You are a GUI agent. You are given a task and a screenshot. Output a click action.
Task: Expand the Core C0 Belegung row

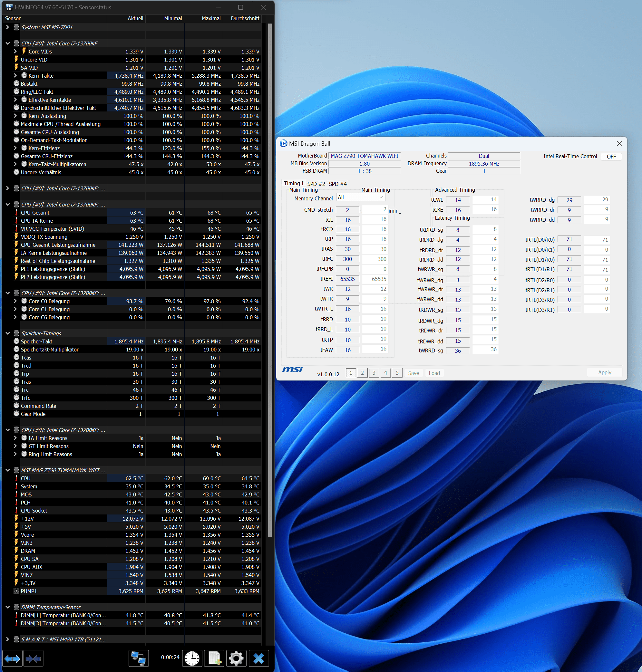[x=15, y=301]
